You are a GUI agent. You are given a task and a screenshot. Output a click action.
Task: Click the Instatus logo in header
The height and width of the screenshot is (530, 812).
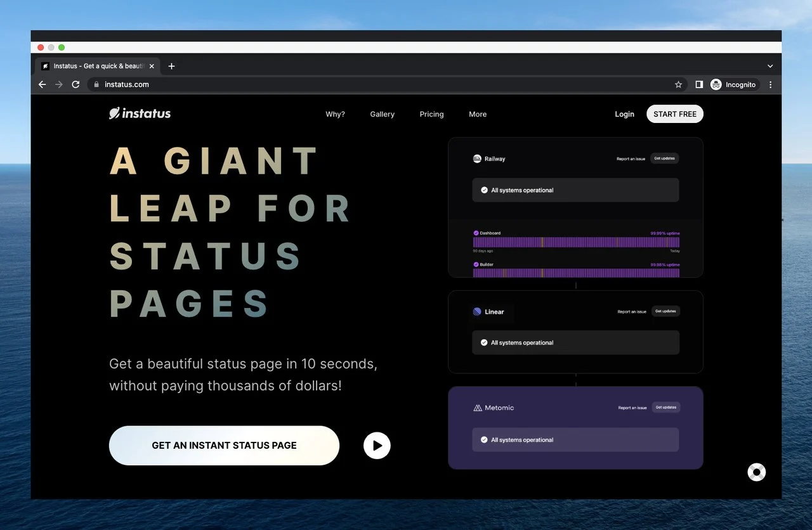pyautogui.click(x=140, y=113)
